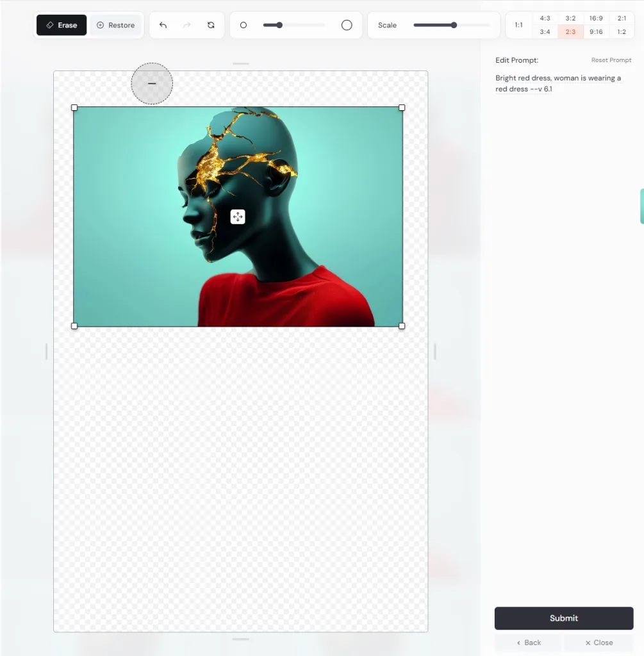Click the bottom-right image resize handle
This screenshot has width=644, height=656.
point(402,326)
